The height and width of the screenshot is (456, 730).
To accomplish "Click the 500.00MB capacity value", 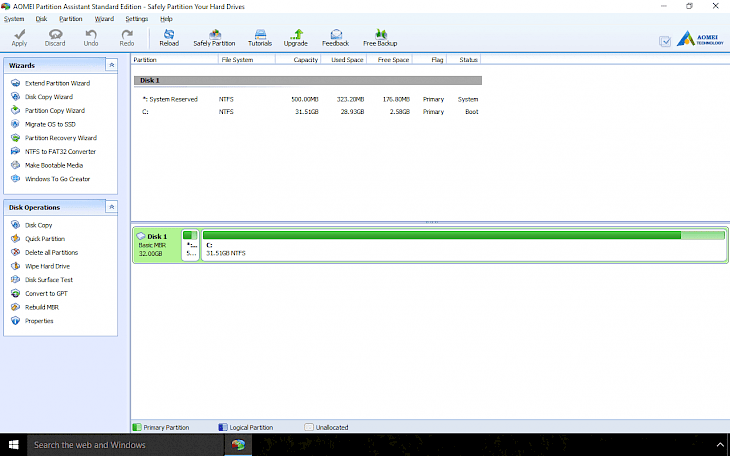I will pos(305,99).
